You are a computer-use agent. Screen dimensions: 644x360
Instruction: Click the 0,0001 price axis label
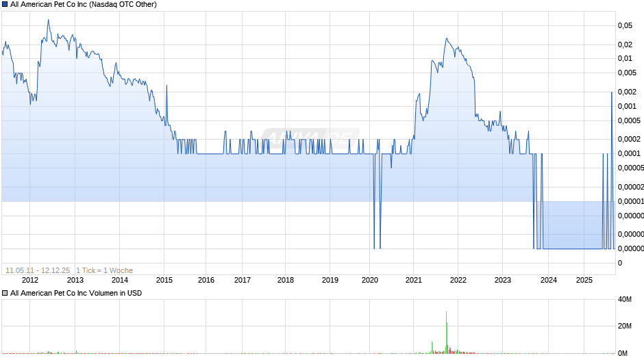click(x=629, y=153)
